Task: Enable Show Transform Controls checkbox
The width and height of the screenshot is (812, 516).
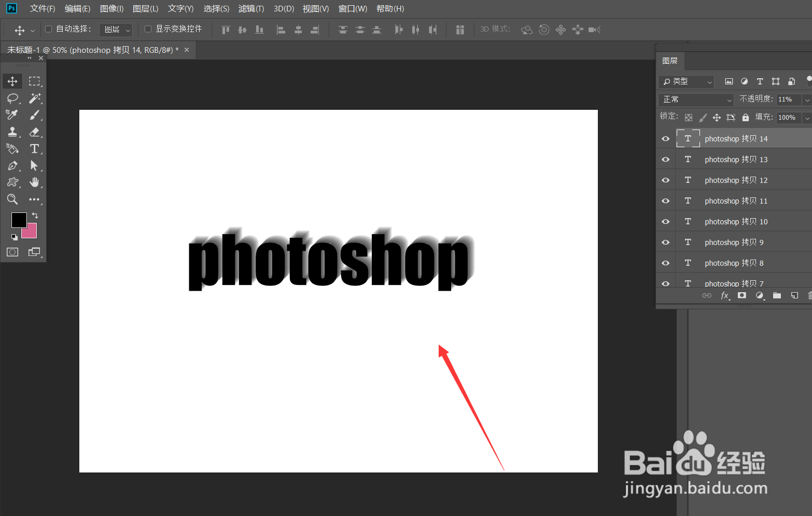Action: [x=148, y=29]
